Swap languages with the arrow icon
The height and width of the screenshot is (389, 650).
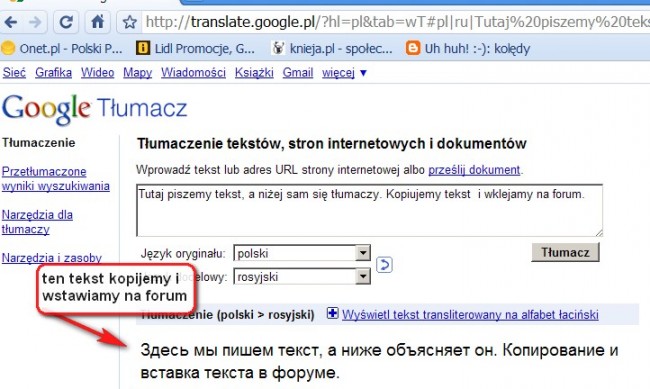(x=384, y=265)
